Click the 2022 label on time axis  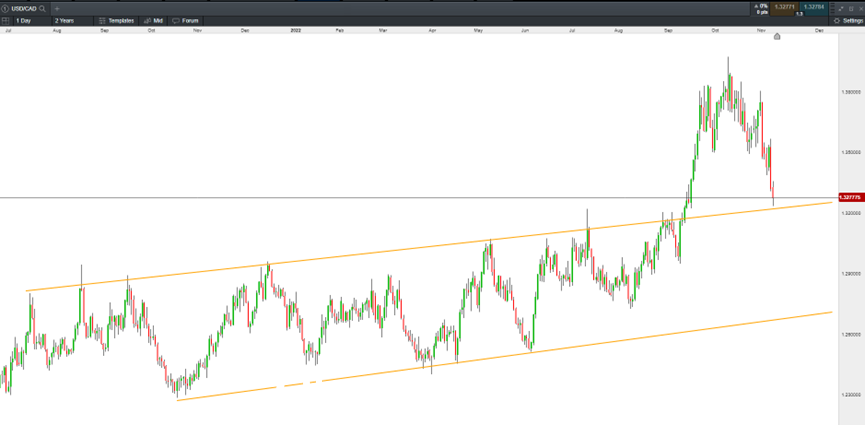pyautogui.click(x=295, y=30)
